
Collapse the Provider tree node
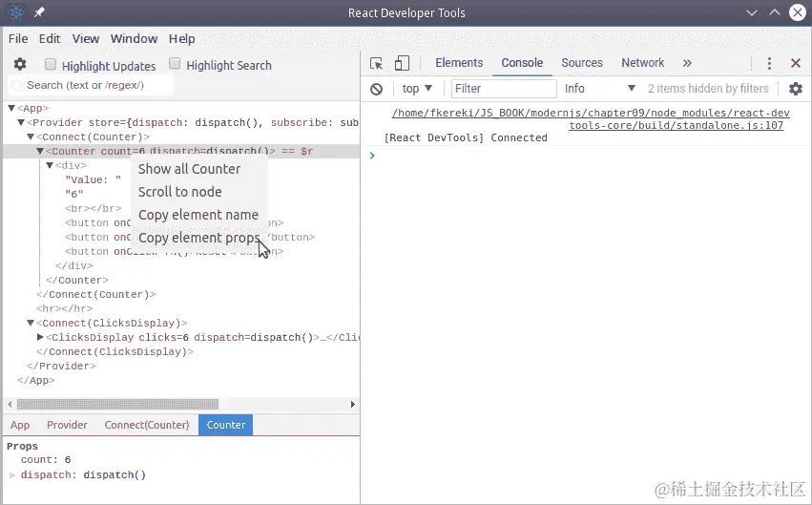pos(21,122)
